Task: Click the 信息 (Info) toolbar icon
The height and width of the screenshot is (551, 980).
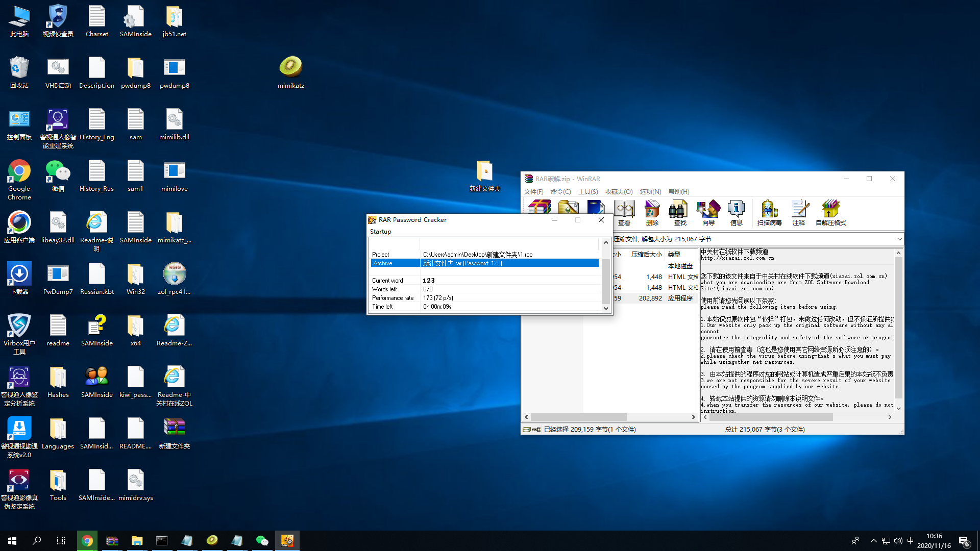Action: pyautogui.click(x=736, y=212)
